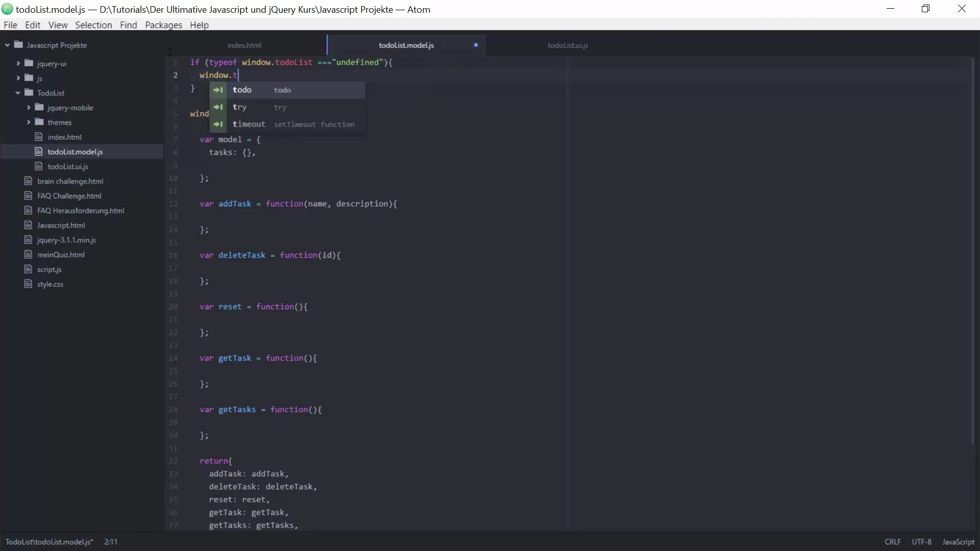The image size is (980, 551).
Task: Open style.css from tree
Action: tap(50, 284)
